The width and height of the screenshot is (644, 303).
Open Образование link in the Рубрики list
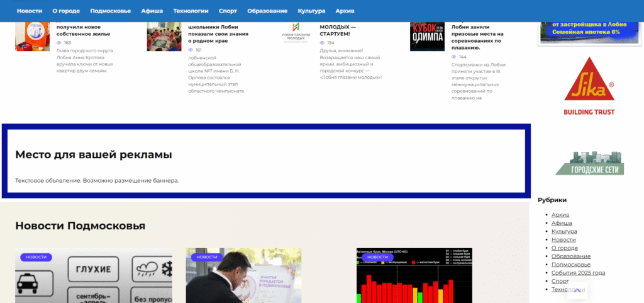(570, 256)
